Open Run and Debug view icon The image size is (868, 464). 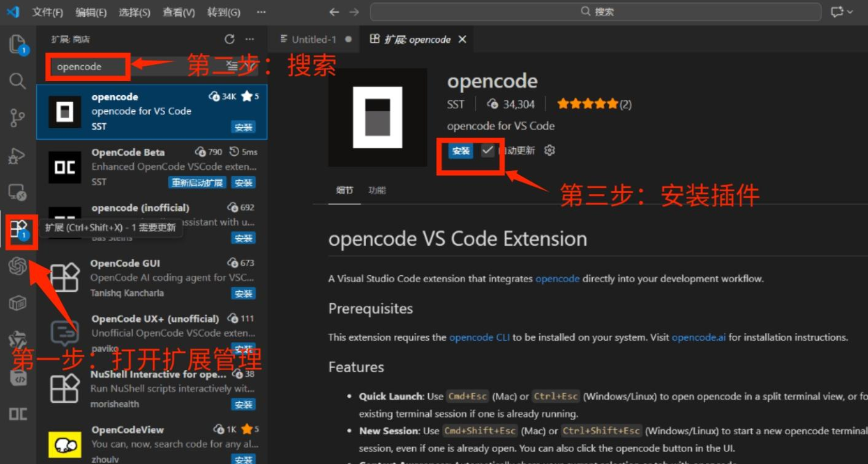point(17,155)
